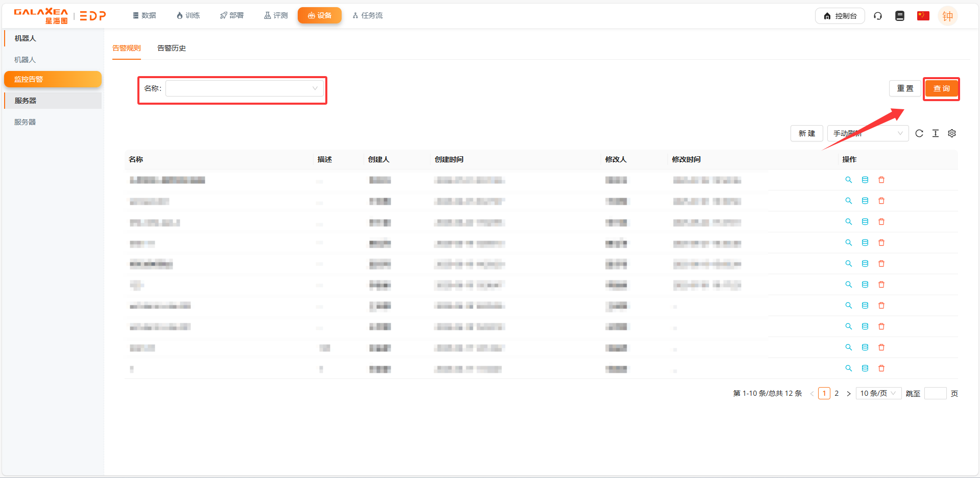The image size is (980, 478).
Task: Click the 查询 search button
Action: (x=941, y=88)
